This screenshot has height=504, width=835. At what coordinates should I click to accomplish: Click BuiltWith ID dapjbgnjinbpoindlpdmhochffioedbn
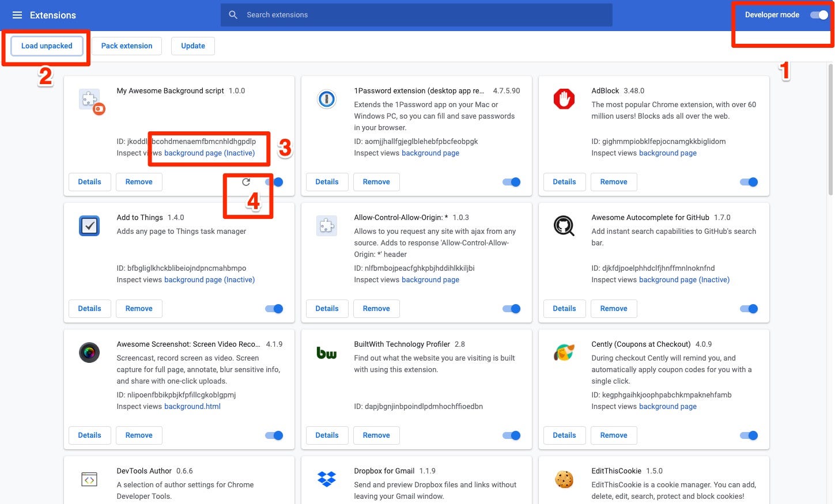pos(418,407)
